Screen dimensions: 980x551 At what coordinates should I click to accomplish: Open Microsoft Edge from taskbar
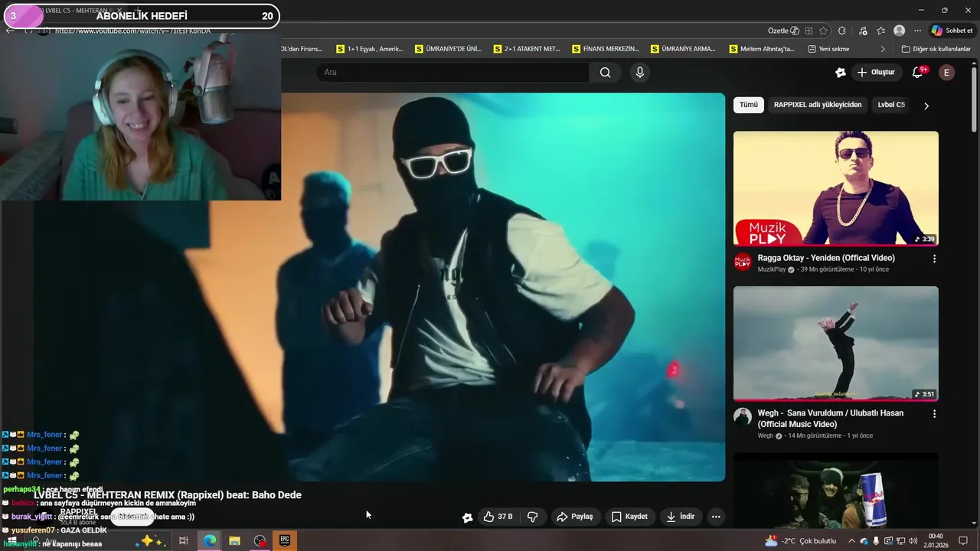tap(209, 540)
